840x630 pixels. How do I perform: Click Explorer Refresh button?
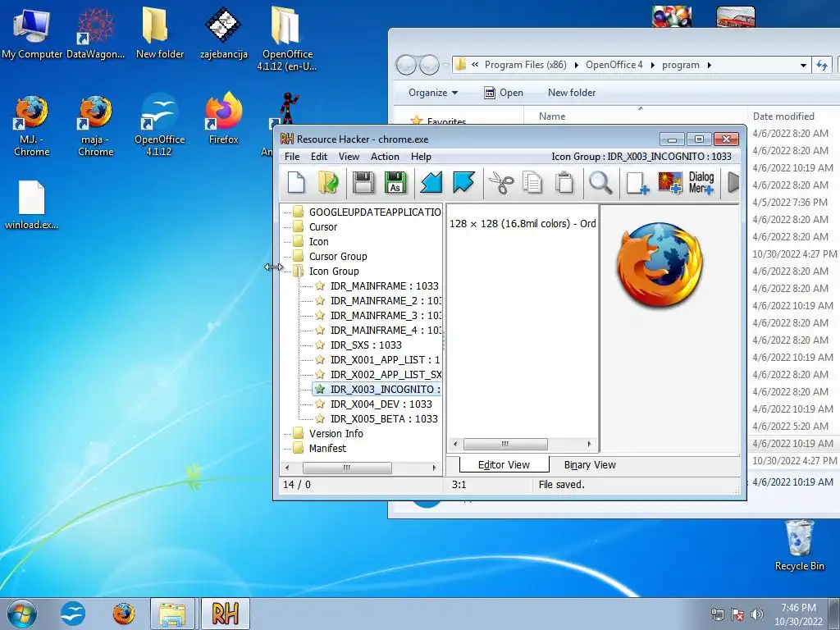(822, 65)
